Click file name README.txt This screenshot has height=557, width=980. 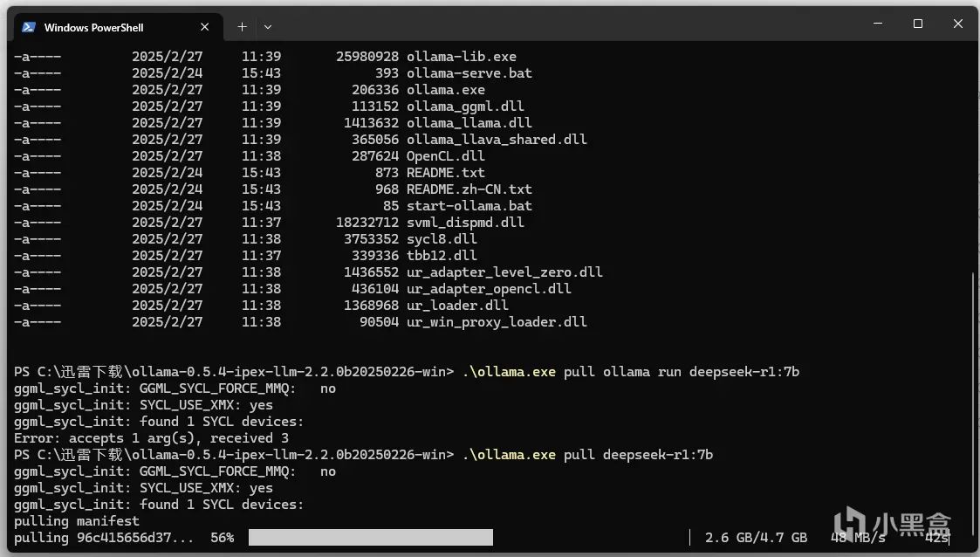[446, 173]
